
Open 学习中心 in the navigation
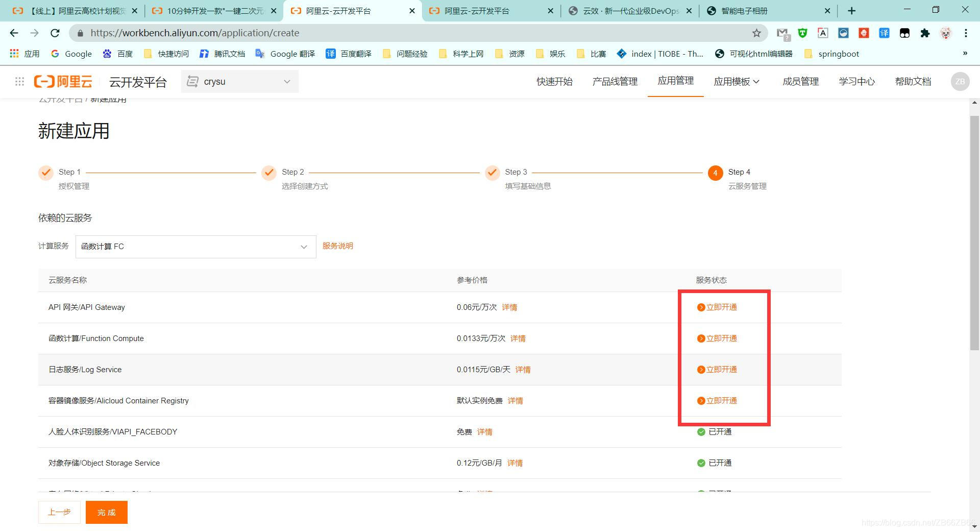[x=857, y=82]
